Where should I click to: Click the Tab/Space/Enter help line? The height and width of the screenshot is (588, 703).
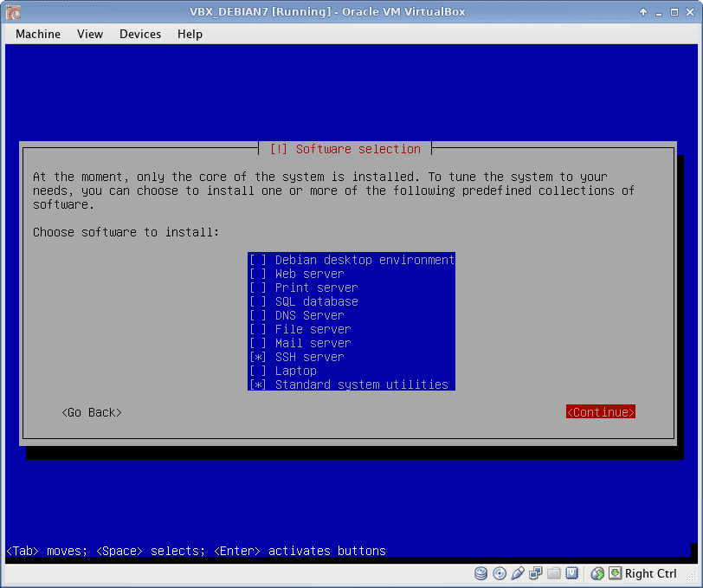pos(196,551)
